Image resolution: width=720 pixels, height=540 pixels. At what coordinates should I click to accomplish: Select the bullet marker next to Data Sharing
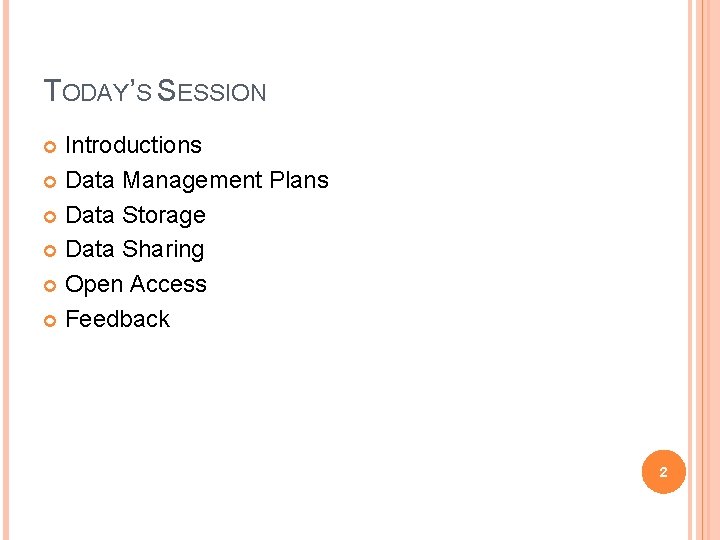click(51, 251)
